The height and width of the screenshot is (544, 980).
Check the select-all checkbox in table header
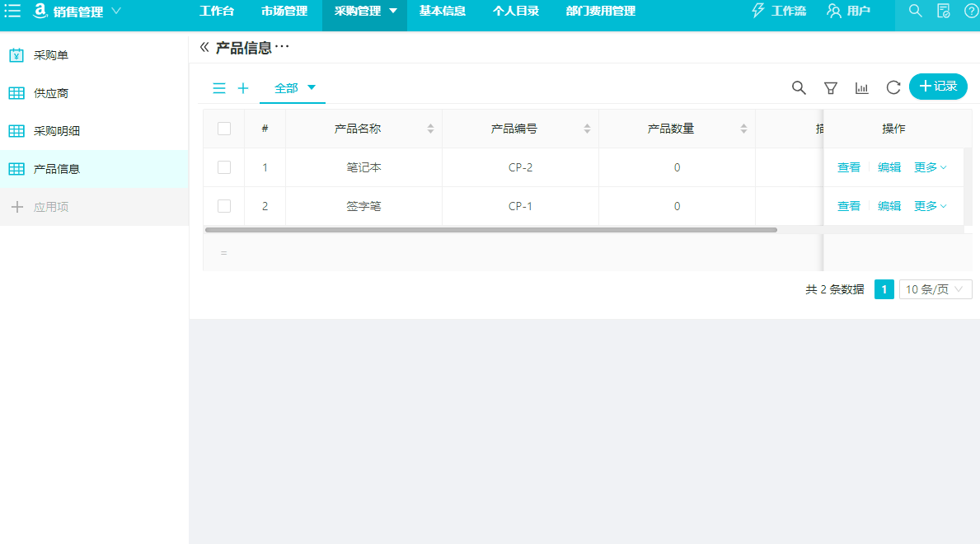tap(223, 128)
